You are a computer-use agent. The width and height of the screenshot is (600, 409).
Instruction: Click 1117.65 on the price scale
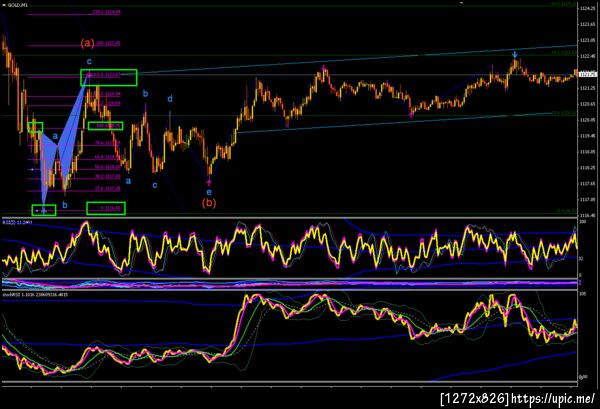coord(588,184)
